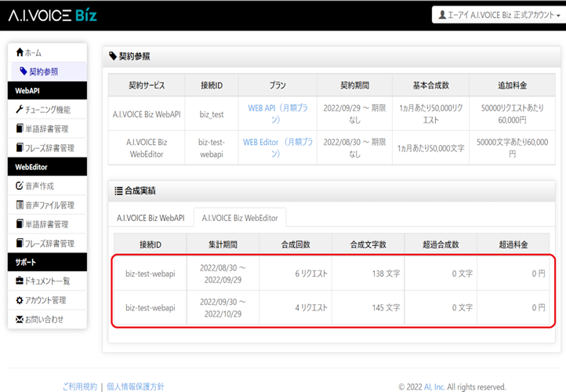The image size is (566, 392).
Task: Open the WEB Editor（月額プラン）plan link
Action: pyautogui.click(x=278, y=147)
